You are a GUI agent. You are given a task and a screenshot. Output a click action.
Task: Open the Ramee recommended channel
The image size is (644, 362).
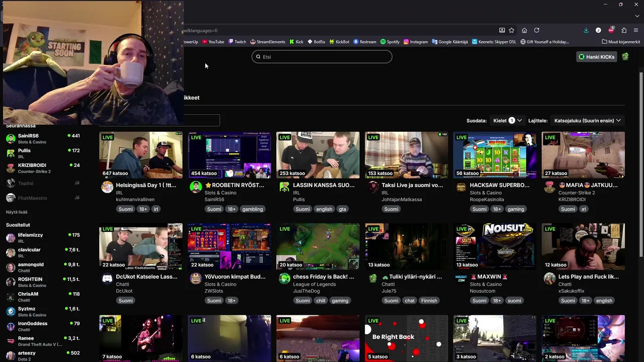point(43,341)
